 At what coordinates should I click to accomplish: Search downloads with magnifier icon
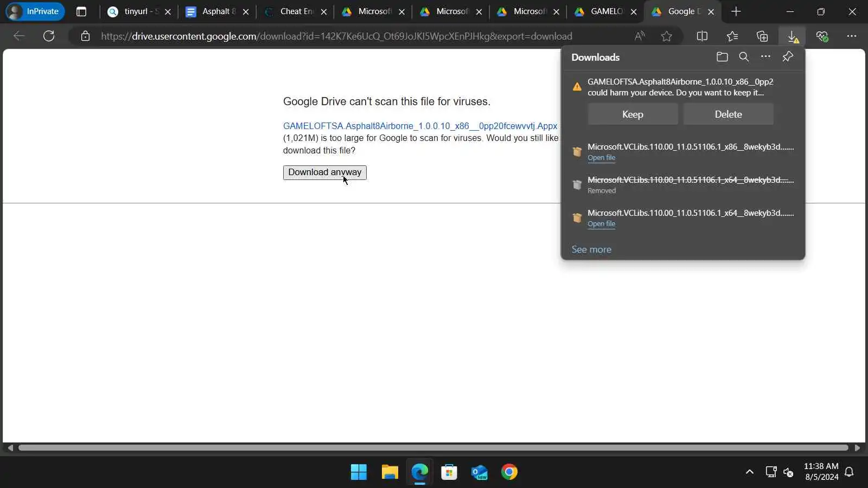click(744, 57)
